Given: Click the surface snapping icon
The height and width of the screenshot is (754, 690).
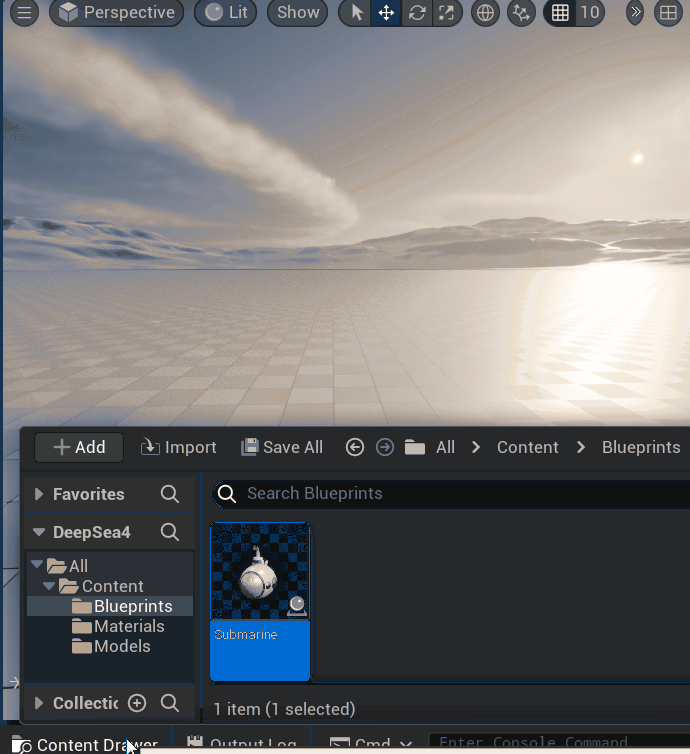Looking at the screenshot, I should click(x=520, y=13).
